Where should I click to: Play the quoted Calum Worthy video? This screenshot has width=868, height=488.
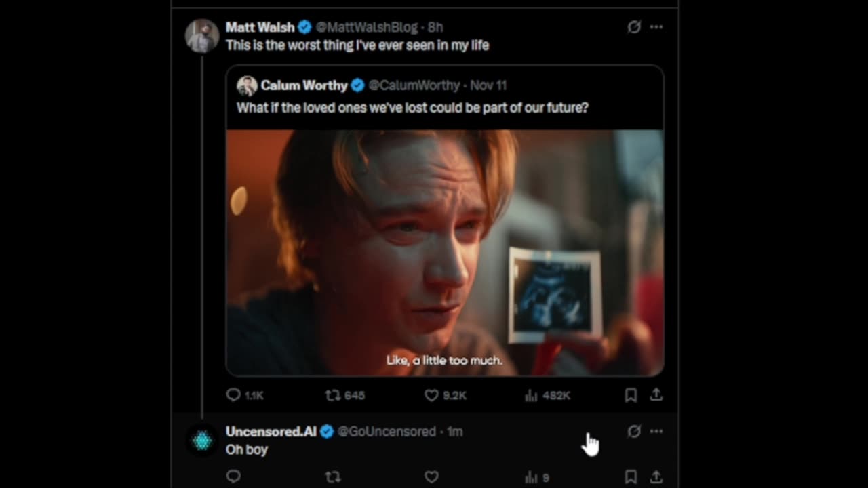pyautogui.click(x=444, y=252)
